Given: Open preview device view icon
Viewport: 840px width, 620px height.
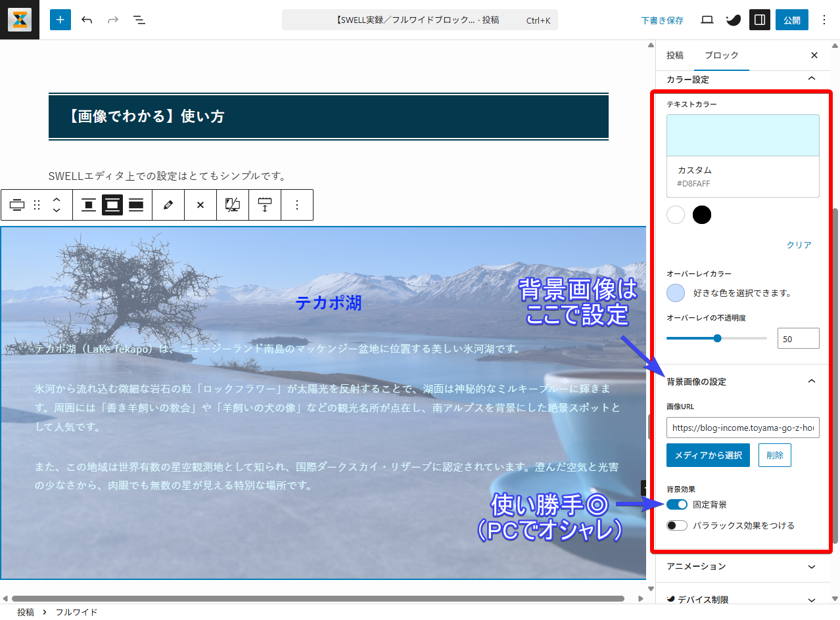Looking at the screenshot, I should pyautogui.click(x=707, y=20).
